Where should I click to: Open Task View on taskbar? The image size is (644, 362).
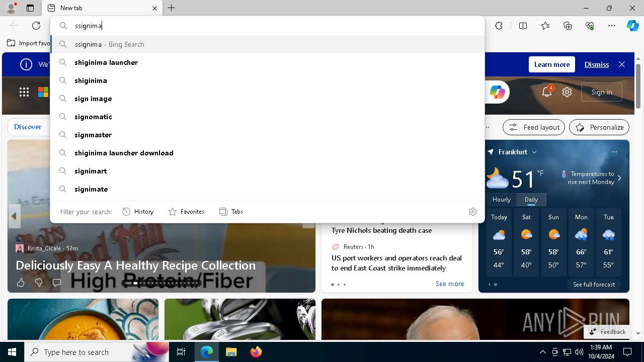pyautogui.click(x=181, y=352)
